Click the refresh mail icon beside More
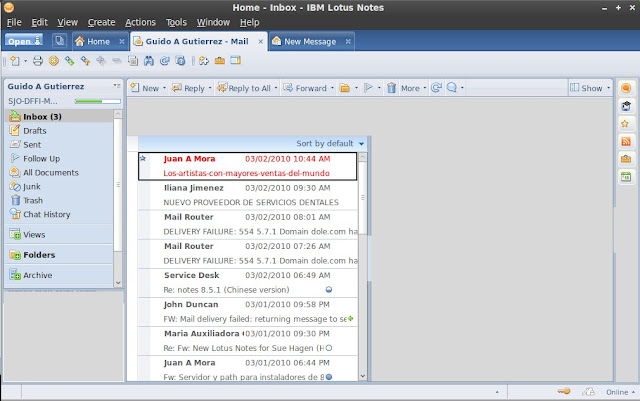Screen dimensions: 640x401 coord(436,88)
